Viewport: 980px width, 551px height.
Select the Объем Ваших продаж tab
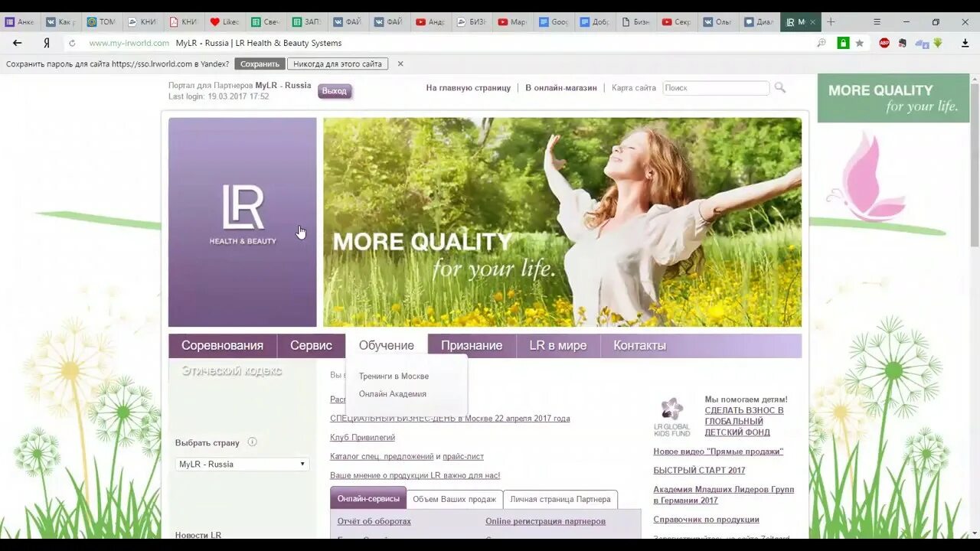tap(455, 499)
